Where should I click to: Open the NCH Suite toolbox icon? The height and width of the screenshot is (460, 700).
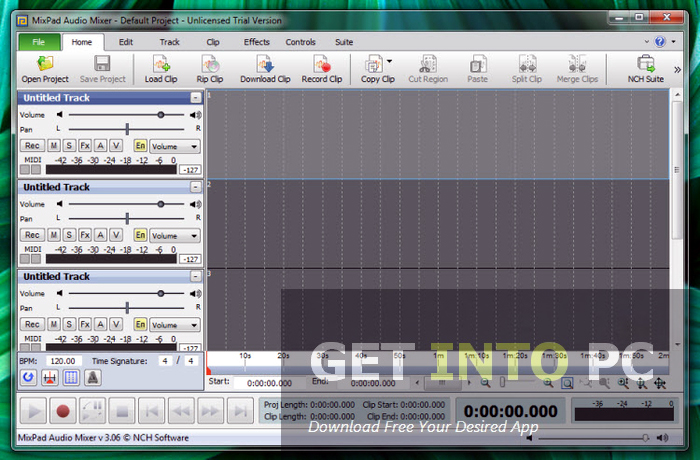click(x=646, y=64)
